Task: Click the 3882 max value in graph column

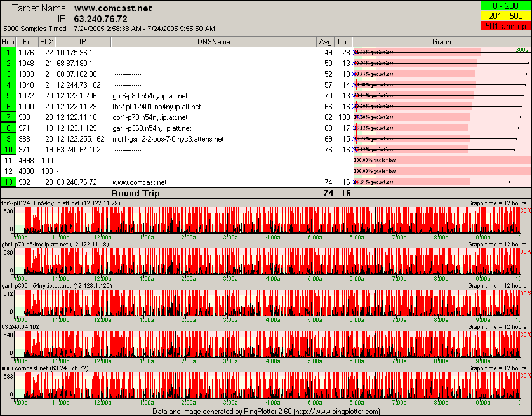Action: tap(522, 50)
